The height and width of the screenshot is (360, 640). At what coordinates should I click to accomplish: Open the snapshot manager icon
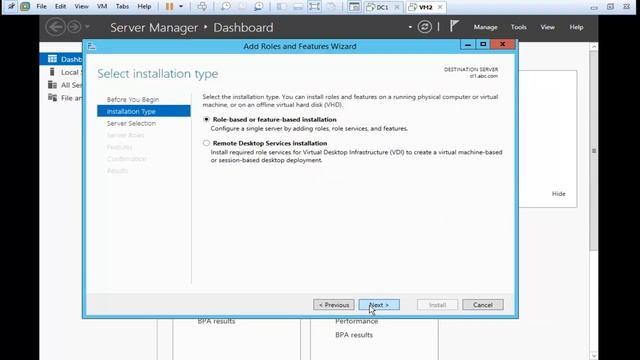pos(258,7)
